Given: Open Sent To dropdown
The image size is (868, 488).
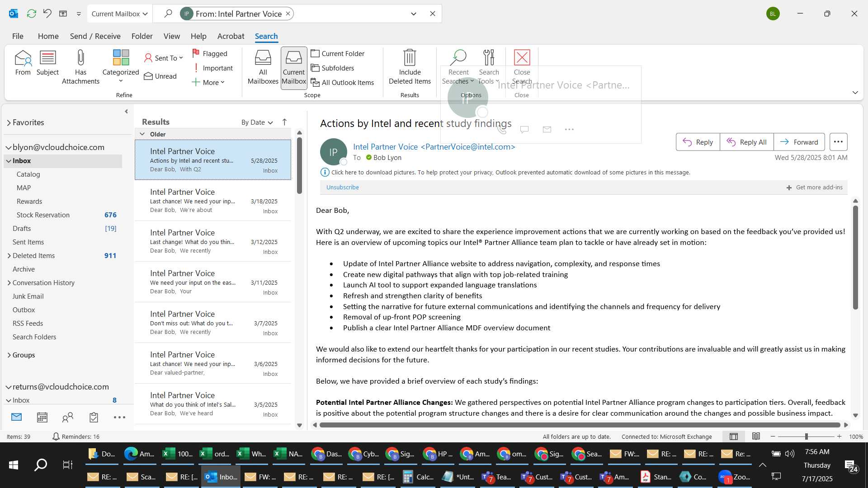Looking at the screenshot, I should tap(163, 58).
